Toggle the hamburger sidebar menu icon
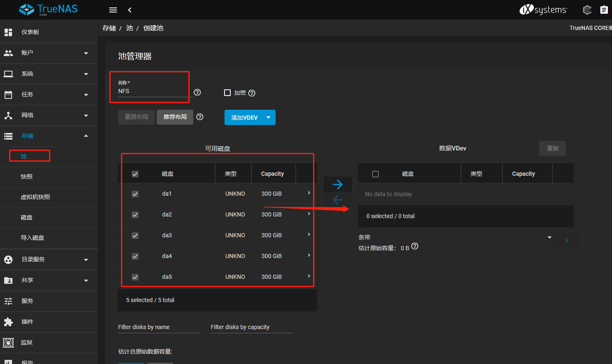 click(x=113, y=10)
